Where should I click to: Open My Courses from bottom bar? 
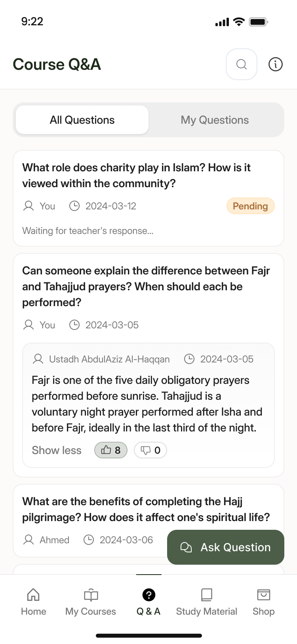tap(91, 602)
